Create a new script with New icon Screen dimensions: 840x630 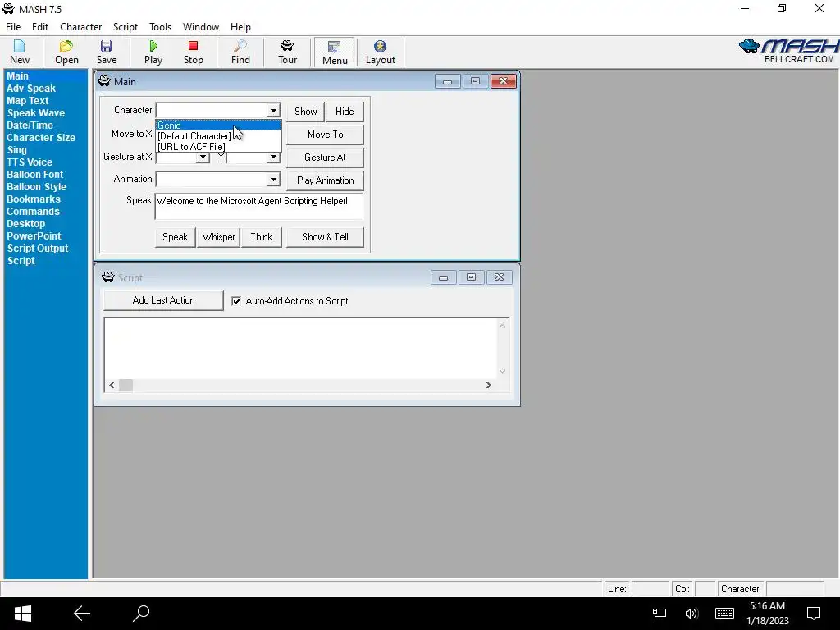pyautogui.click(x=20, y=52)
